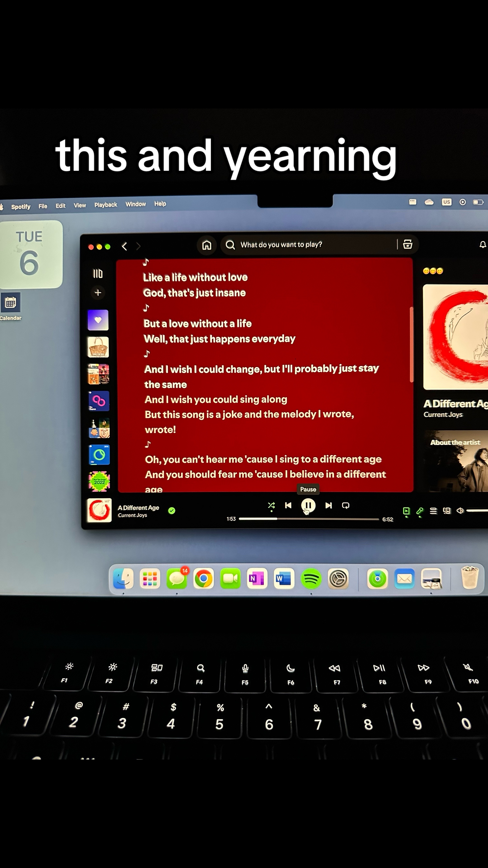Go back with the left chevron
The image size is (488, 868).
point(124,246)
